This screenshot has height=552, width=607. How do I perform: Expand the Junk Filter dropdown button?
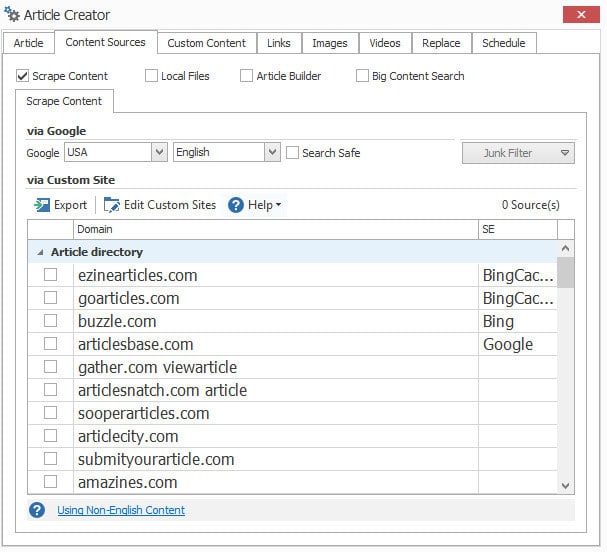(x=565, y=153)
